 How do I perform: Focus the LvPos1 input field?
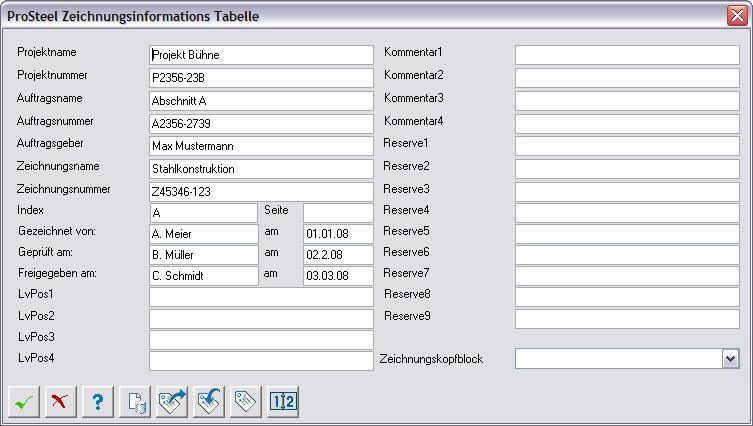pyautogui.click(x=261, y=297)
